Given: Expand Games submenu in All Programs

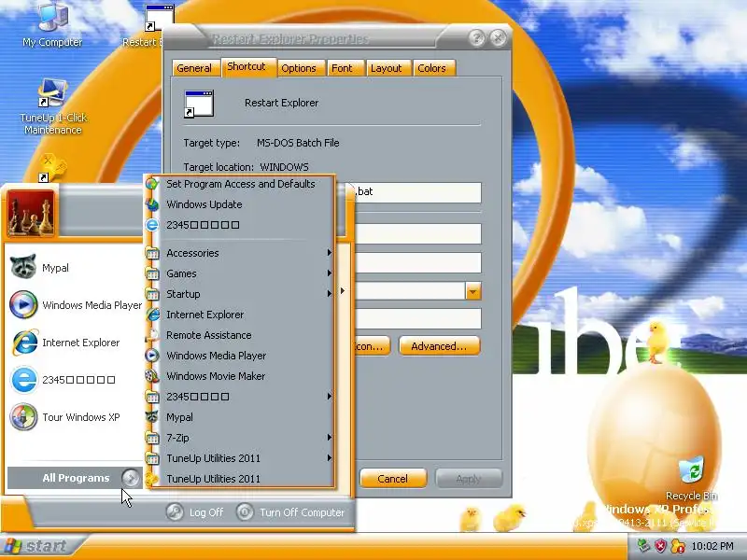Looking at the screenshot, I should [x=240, y=273].
